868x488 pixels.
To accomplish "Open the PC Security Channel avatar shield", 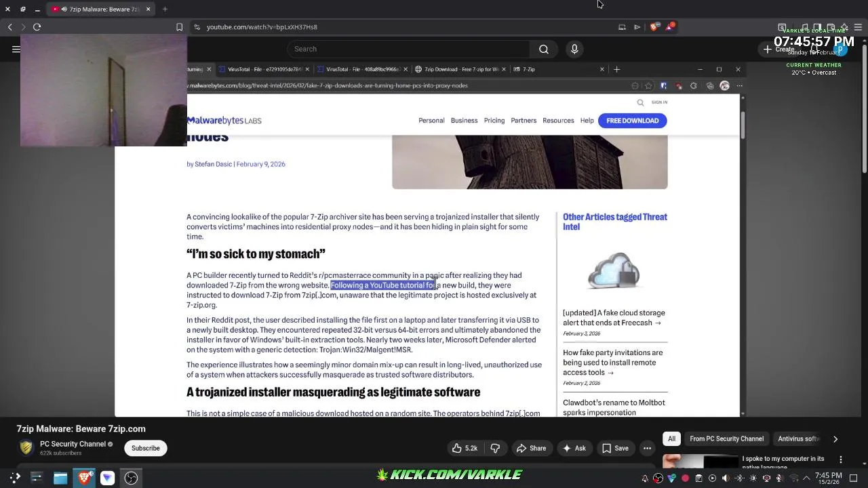I will 26,447.
